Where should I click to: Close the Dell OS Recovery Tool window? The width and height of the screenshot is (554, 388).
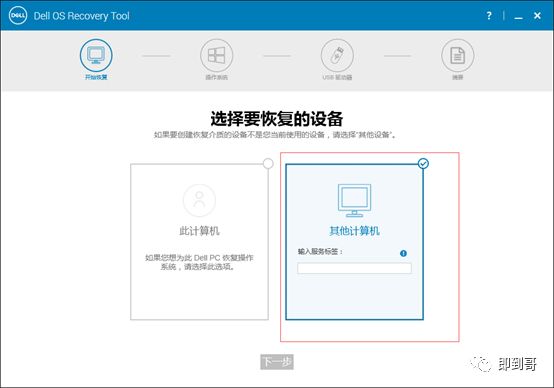pos(537,16)
